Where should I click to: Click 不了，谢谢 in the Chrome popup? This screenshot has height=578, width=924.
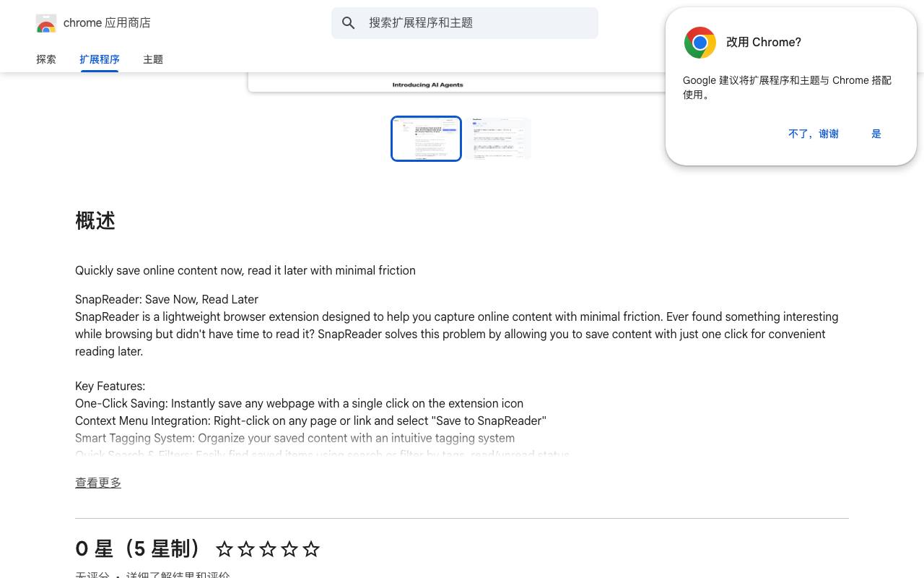(814, 134)
